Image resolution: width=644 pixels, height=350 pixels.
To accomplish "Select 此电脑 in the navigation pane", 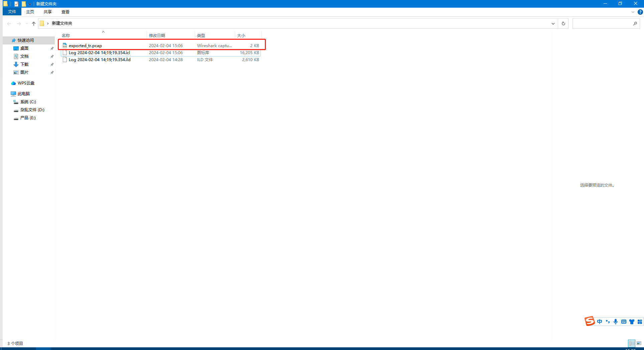I will click(24, 94).
